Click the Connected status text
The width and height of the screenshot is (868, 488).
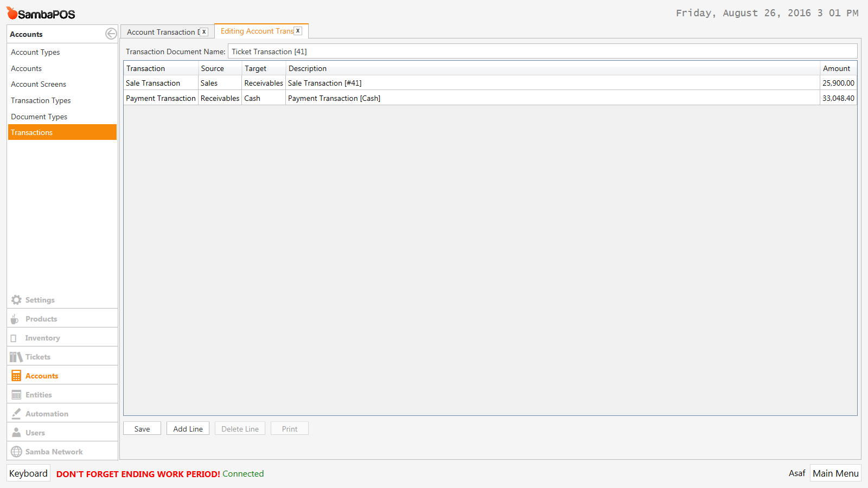(243, 474)
